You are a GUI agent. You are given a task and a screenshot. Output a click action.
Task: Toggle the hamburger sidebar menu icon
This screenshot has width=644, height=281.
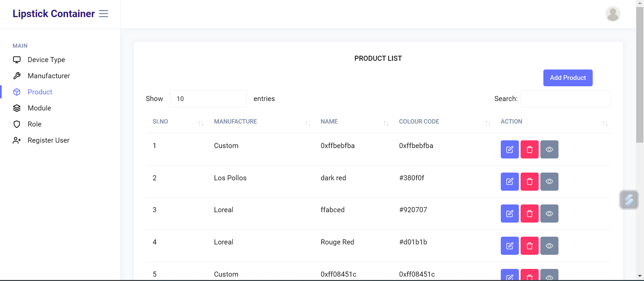click(x=103, y=14)
